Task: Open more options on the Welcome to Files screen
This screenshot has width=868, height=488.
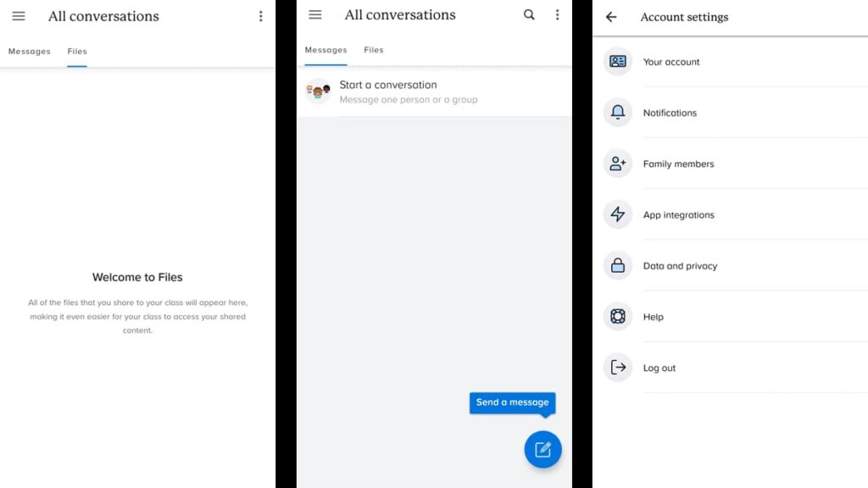Action: 260,16
